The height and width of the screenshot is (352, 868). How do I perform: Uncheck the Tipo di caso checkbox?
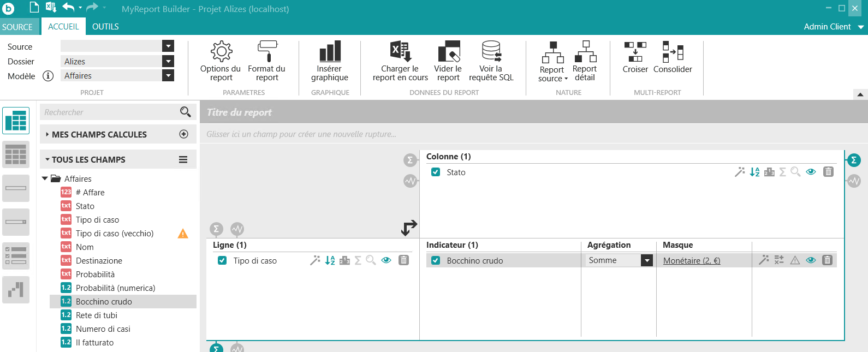pyautogui.click(x=222, y=260)
